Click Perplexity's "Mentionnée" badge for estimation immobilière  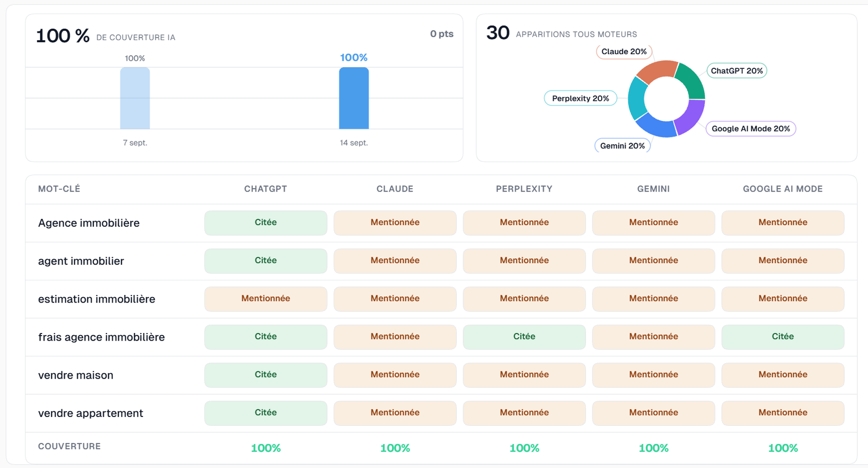coord(525,299)
